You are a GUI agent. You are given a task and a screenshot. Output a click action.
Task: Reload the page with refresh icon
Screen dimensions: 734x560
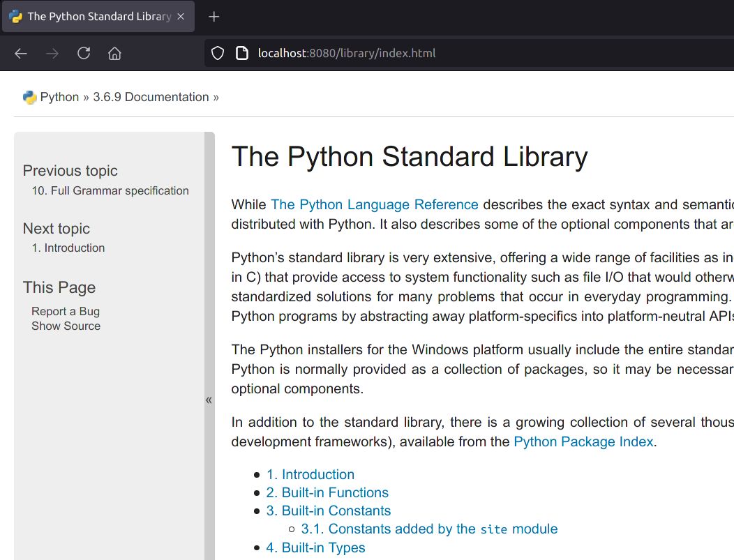click(84, 53)
